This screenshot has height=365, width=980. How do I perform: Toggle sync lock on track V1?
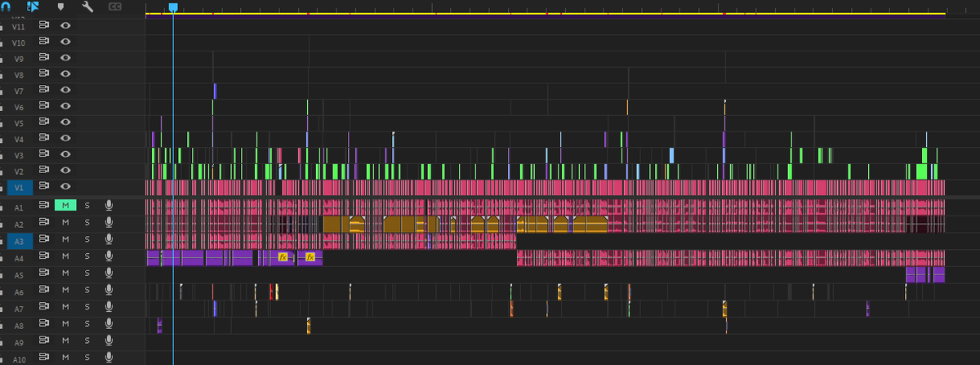(45, 186)
